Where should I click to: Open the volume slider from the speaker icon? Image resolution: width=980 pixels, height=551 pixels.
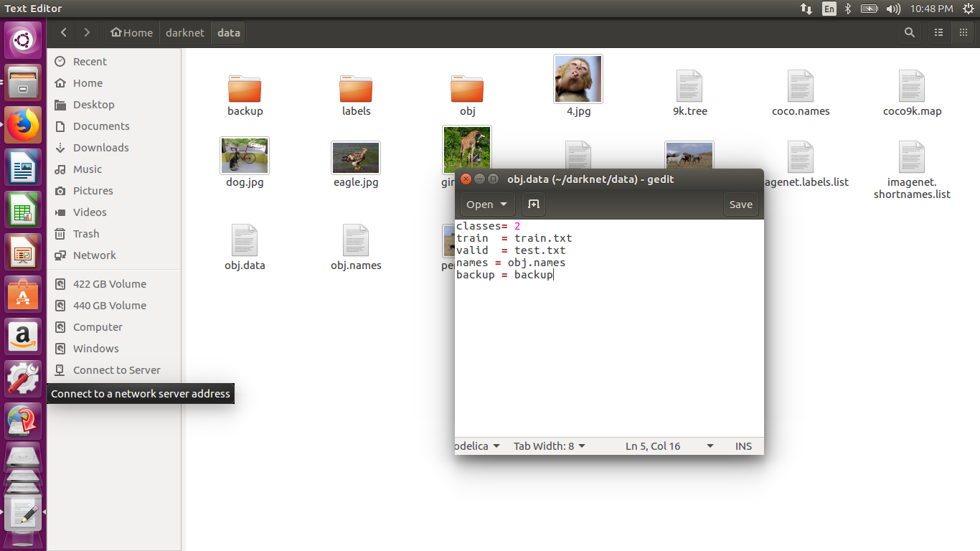[x=893, y=9]
